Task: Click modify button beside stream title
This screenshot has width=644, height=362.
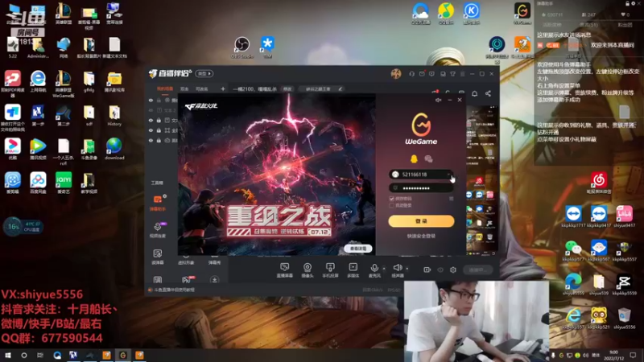Action: tap(287, 88)
